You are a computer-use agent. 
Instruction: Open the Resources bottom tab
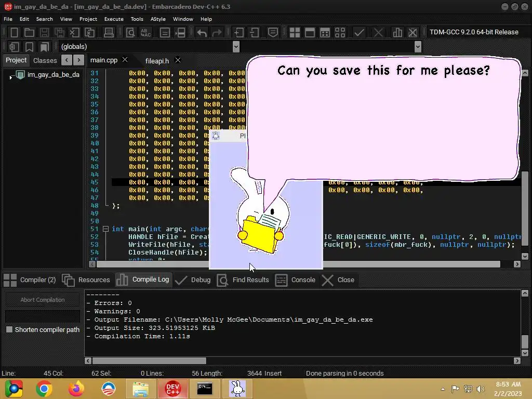(x=86, y=280)
